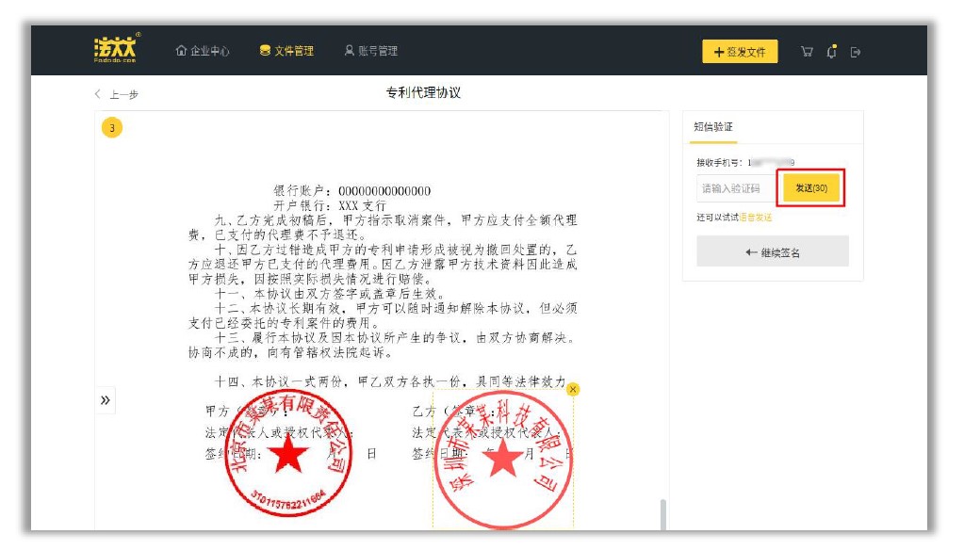Click the 发送(30) button

pyautogui.click(x=810, y=188)
